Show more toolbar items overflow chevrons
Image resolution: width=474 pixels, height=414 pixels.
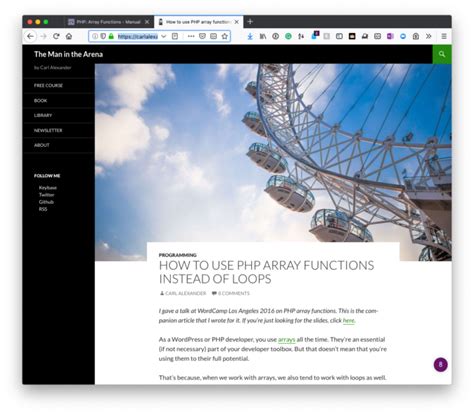(429, 36)
